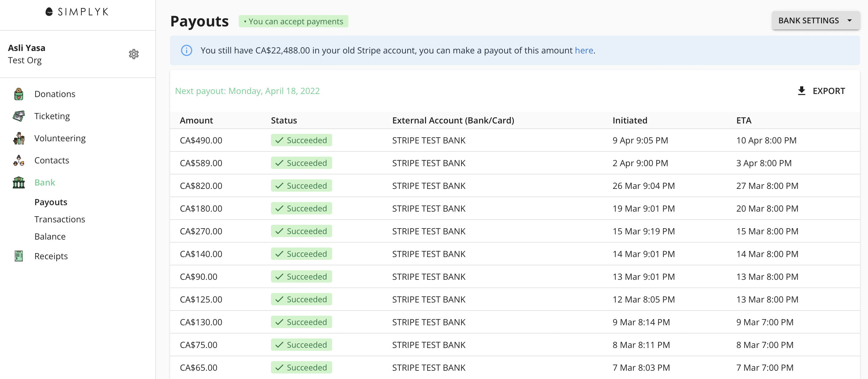Select the CA$270.00 payout amount
This screenshot has width=868, height=379.
click(201, 231)
